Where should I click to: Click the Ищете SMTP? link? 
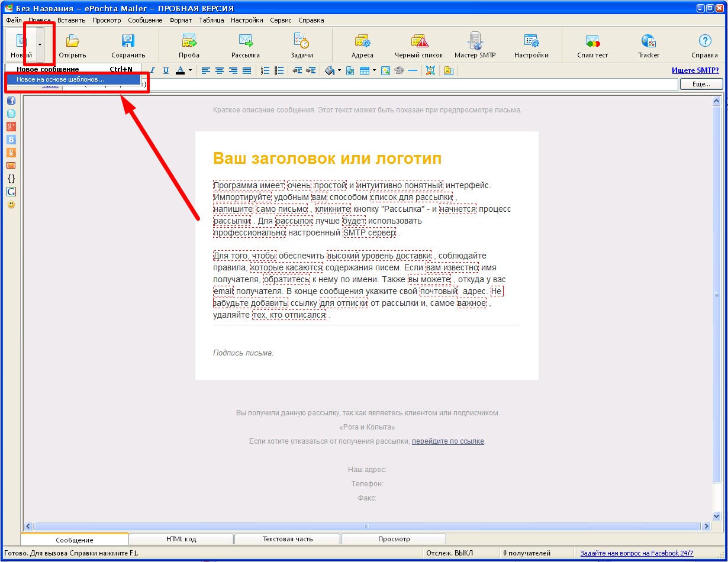(x=695, y=70)
